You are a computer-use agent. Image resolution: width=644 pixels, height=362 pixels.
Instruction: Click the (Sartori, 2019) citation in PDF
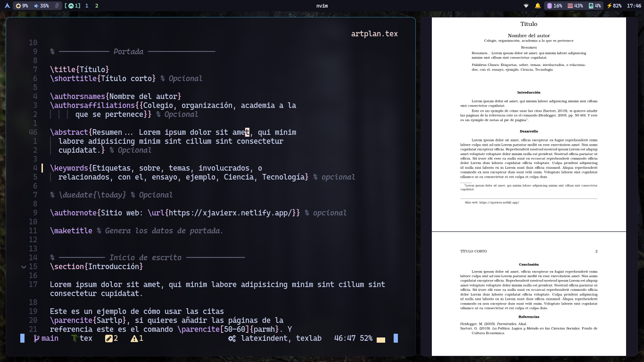click(555, 111)
